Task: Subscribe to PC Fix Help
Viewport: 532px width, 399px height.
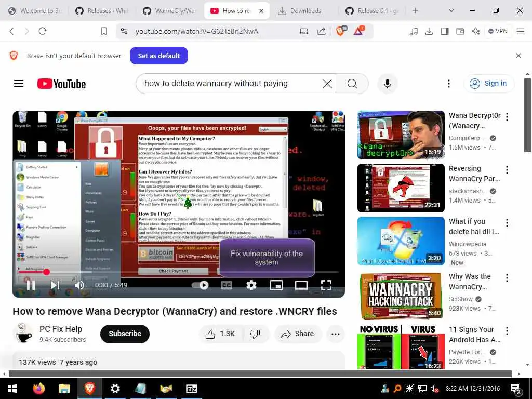Action: [x=125, y=334]
